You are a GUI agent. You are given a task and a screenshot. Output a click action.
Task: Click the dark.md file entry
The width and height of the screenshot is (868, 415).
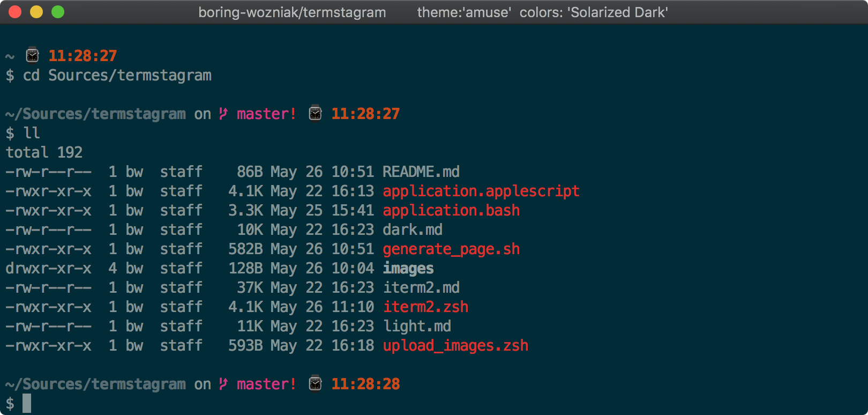pyautogui.click(x=412, y=229)
